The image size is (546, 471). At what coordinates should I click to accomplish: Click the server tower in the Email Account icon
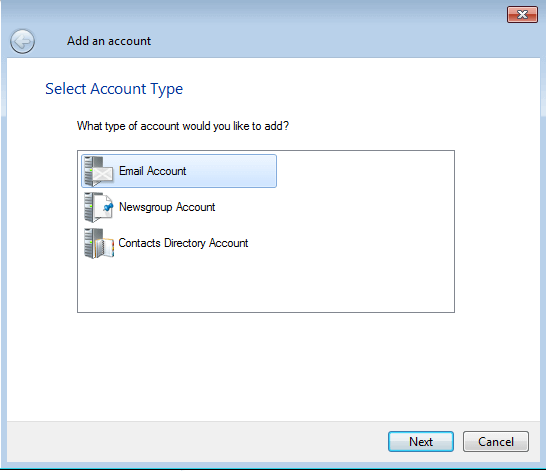pyautogui.click(x=89, y=171)
